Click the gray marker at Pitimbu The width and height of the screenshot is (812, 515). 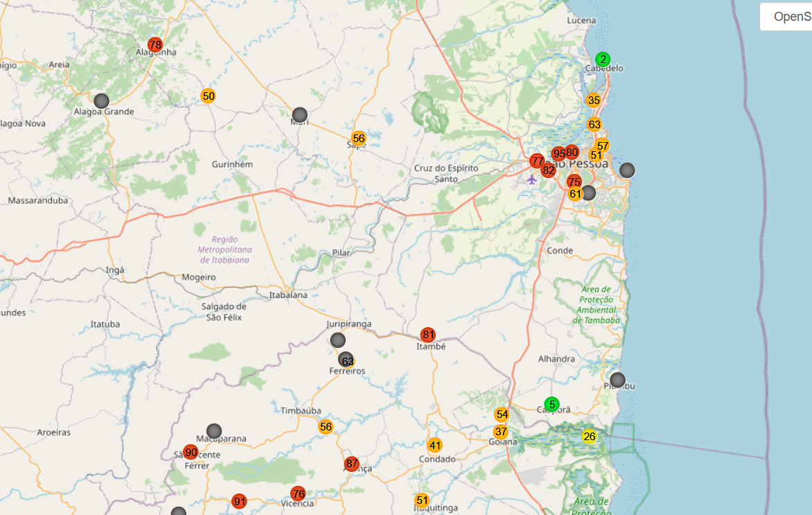[617, 380]
